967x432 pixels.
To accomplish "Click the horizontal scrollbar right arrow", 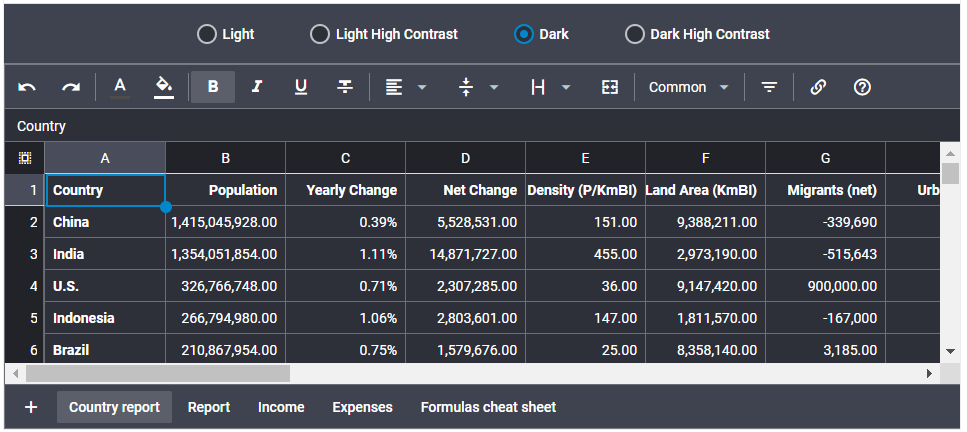I will pos(929,373).
